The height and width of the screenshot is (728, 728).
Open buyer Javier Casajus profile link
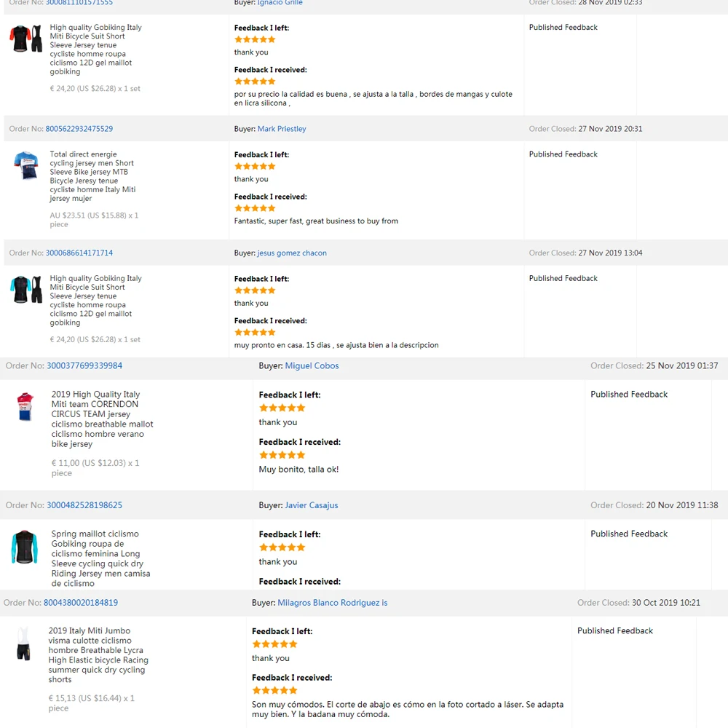point(312,505)
